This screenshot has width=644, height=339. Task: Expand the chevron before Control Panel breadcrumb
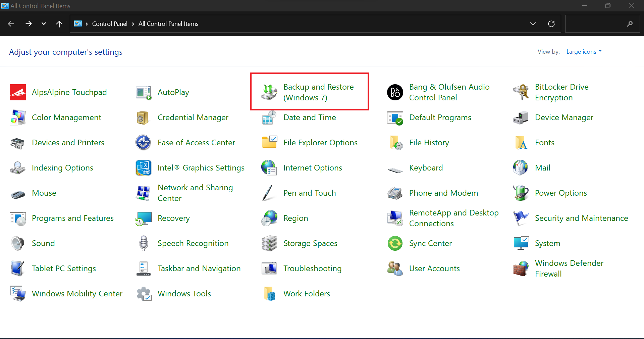87,24
